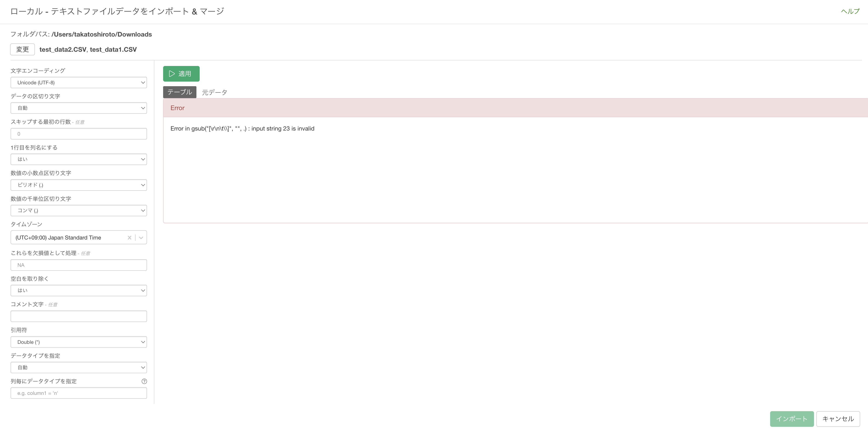Expand the timezone dropdown chevron
The height and width of the screenshot is (433, 868).
tap(141, 238)
